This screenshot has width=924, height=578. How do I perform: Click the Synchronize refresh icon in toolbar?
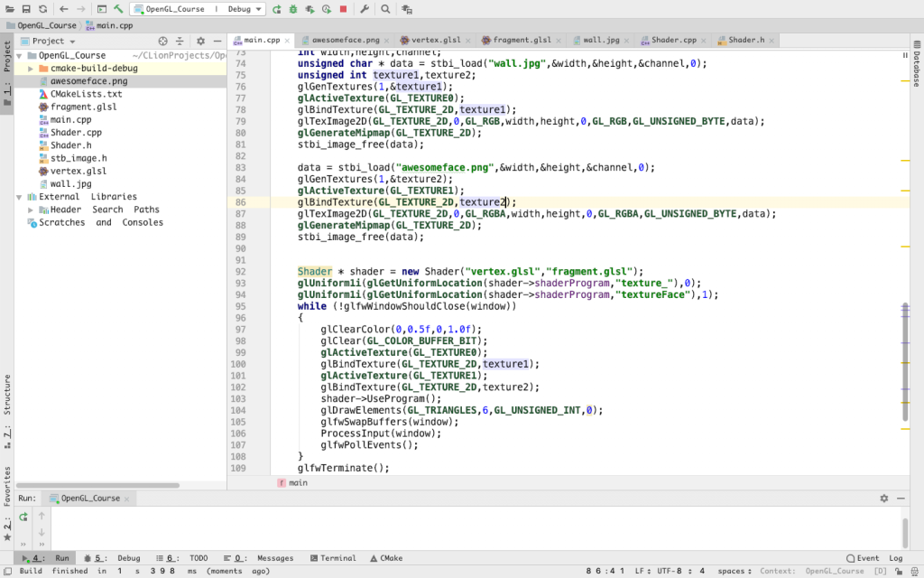[x=42, y=9]
